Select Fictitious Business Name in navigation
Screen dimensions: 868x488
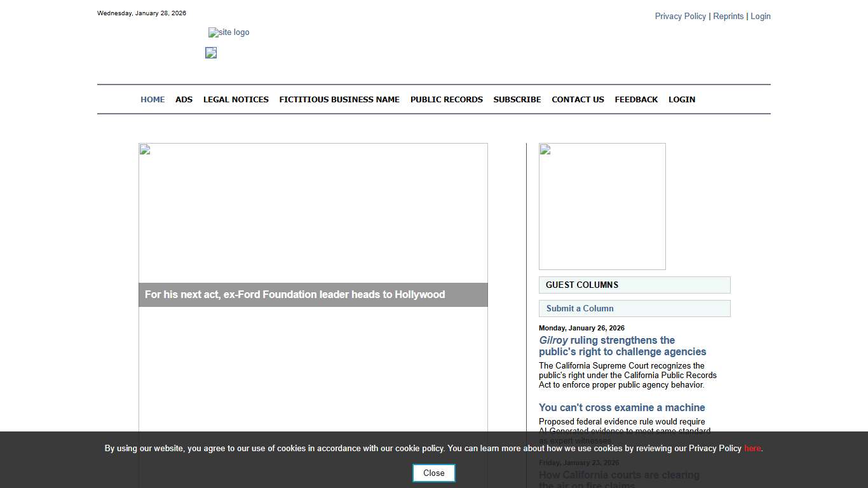pyautogui.click(x=339, y=100)
